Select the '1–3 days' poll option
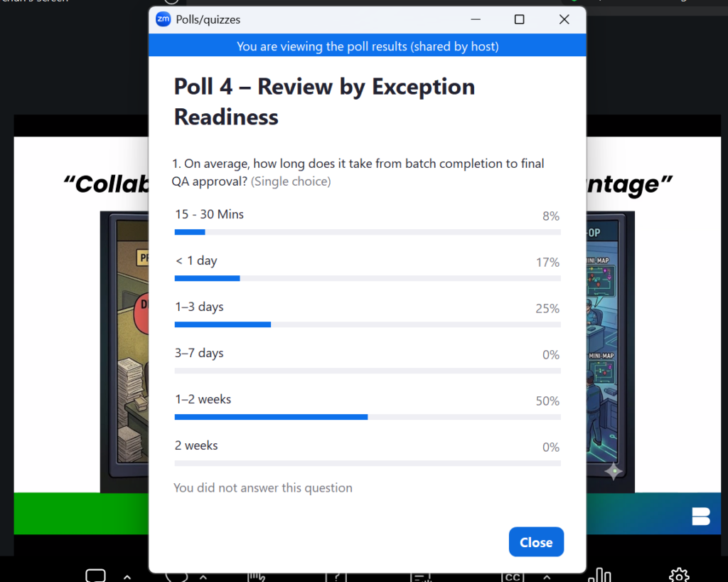The image size is (728, 582). [368, 314]
